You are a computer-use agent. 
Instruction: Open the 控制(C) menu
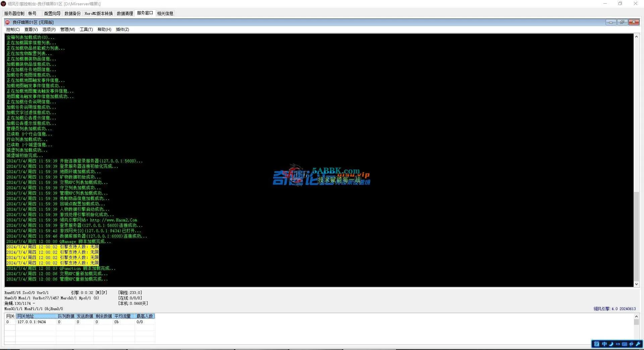(13, 30)
